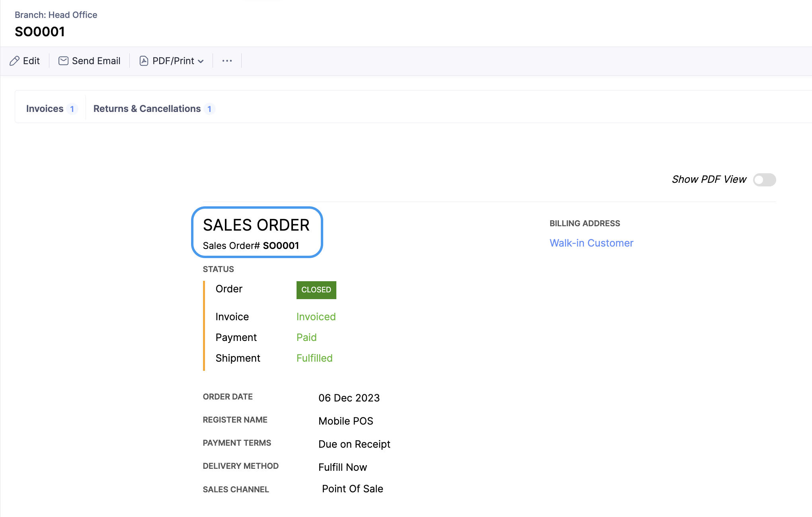Click the Returns & Cancellations count badge
This screenshot has width=812, height=517.
pyautogui.click(x=209, y=109)
